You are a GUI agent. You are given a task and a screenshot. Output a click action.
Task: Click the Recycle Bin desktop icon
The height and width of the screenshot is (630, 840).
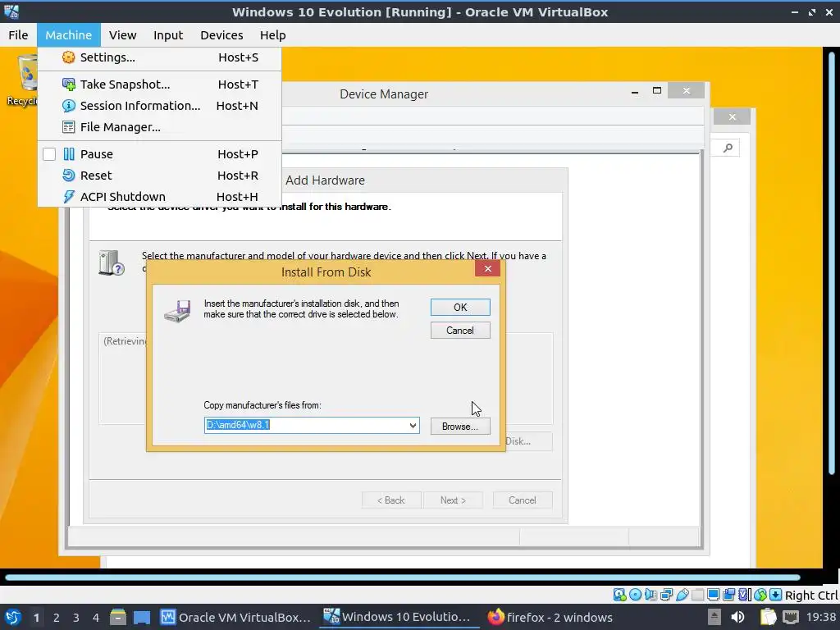(x=22, y=80)
